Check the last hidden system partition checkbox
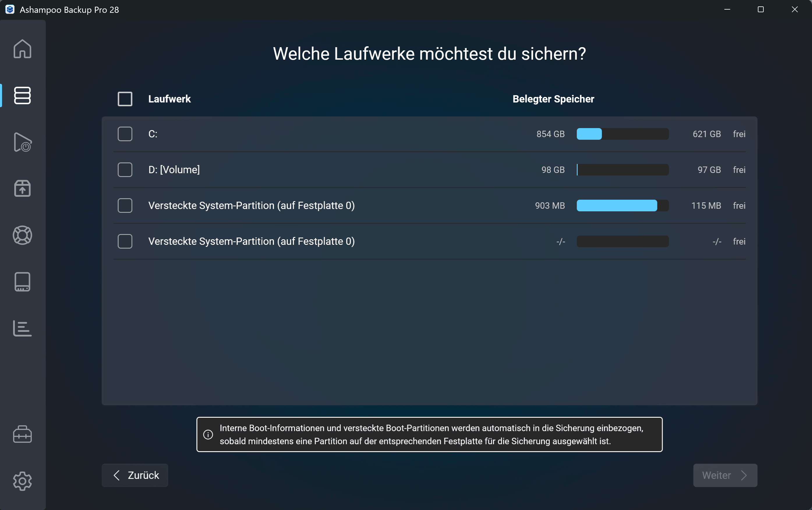This screenshot has height=510, width=812. tap(125, 241)
